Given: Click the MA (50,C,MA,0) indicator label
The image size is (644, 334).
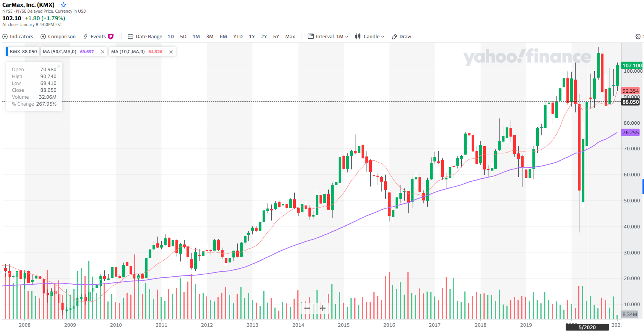Looking at the screenshot, I should 60,52.
